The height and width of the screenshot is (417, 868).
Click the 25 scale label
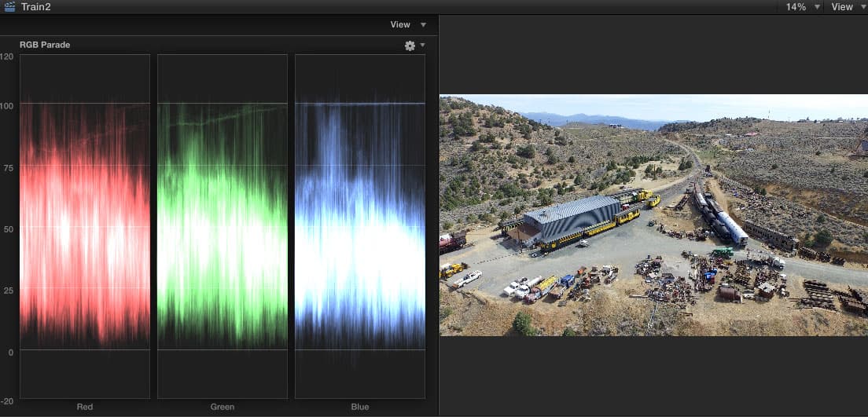(x=9, y=290)
